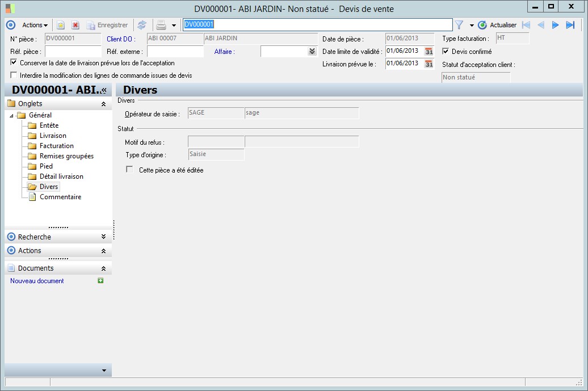Click the Actualiser button
588x391 pixels.
tap(498, 25)
